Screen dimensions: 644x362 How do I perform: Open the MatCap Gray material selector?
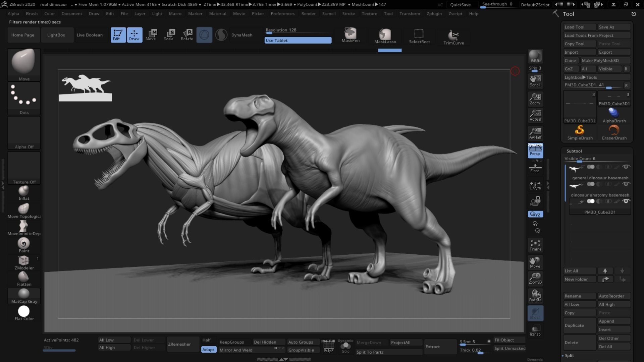(x=24, y=296)
